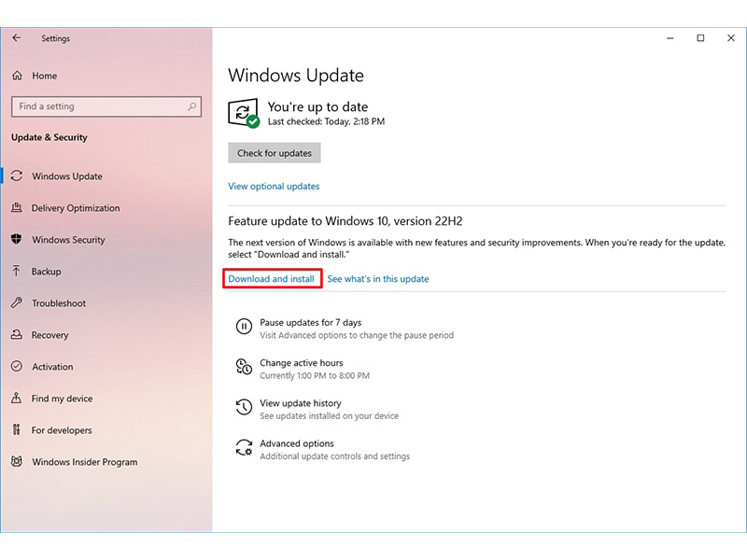Click "Visit Advanced options" pause period text
The height and width of the screenshot is (560, 747).
(x=357, y=335)
